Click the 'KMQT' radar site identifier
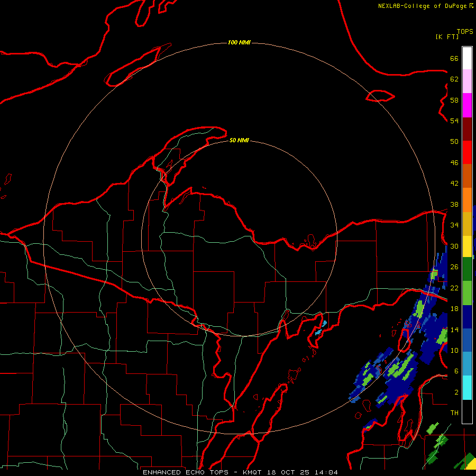476x476 pixels. (252, 472)
